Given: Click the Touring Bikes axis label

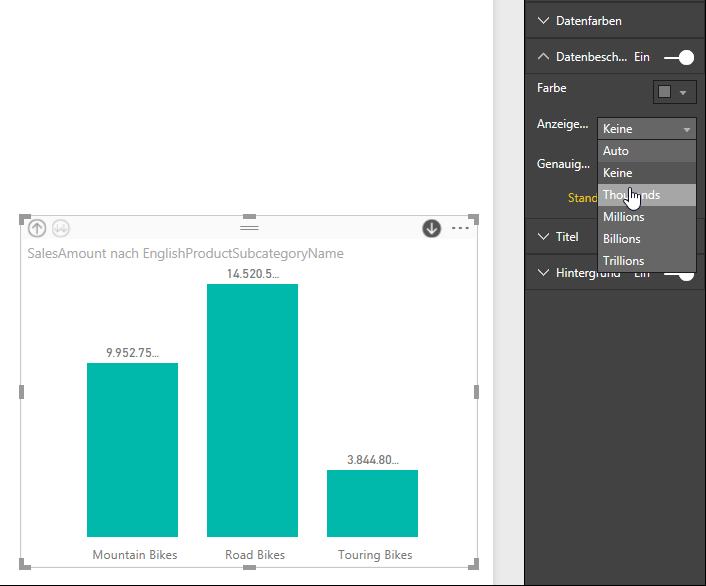Looking at the screenshot, I should click(375, 554).
